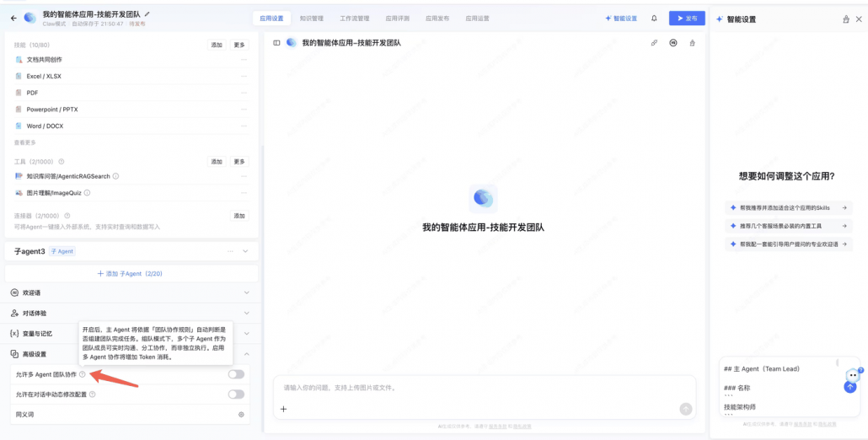Expand the 子agent3 section

246,251
